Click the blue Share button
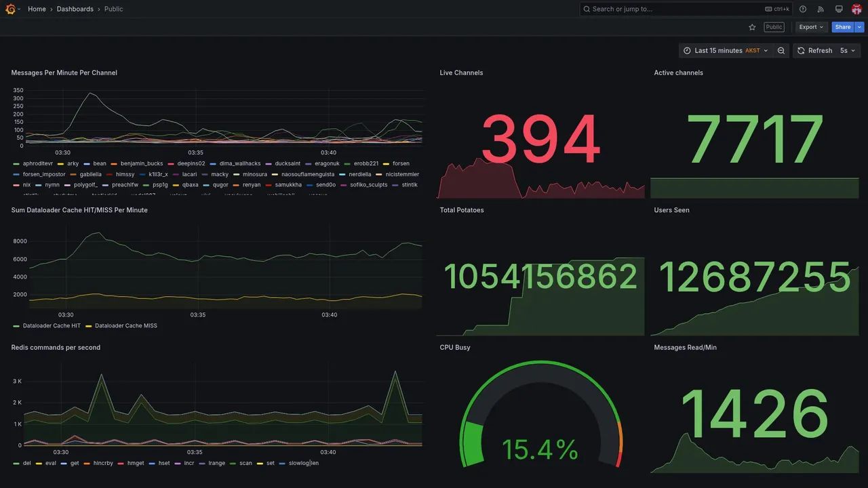Viewport: 868px width, 488px height. pos(843,27)
